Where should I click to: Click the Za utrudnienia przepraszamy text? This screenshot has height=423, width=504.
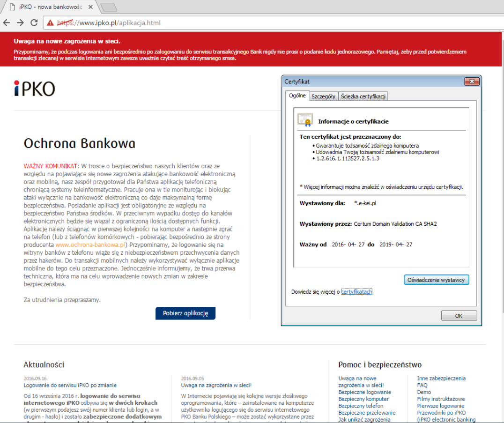point(62,300)
